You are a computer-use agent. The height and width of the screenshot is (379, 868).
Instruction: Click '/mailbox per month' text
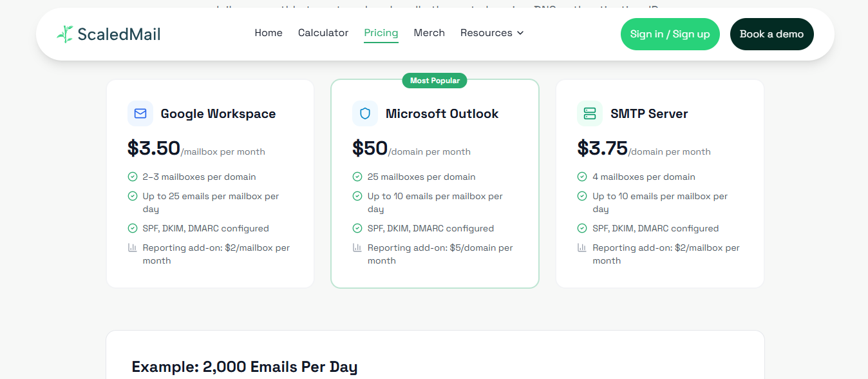(223, 152)
